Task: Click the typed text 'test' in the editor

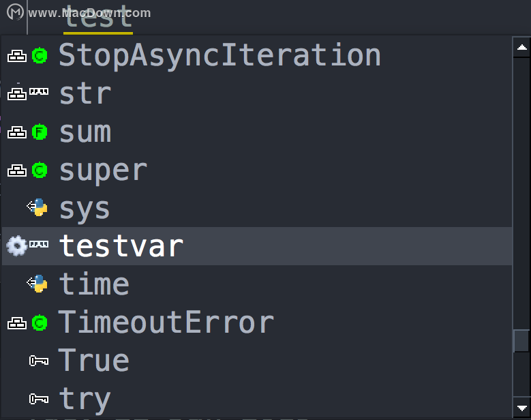Action: [x=98, y=17]
